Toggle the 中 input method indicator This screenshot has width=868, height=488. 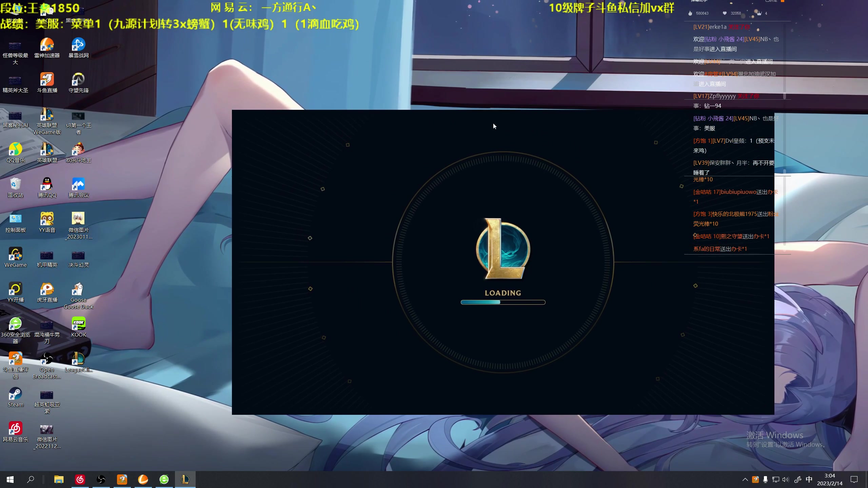click(809, 480)
